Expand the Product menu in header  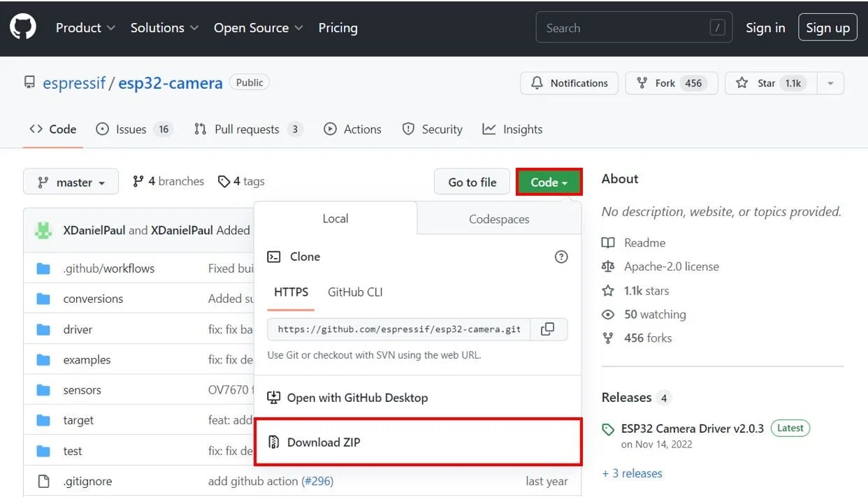[x=86, y=28]
